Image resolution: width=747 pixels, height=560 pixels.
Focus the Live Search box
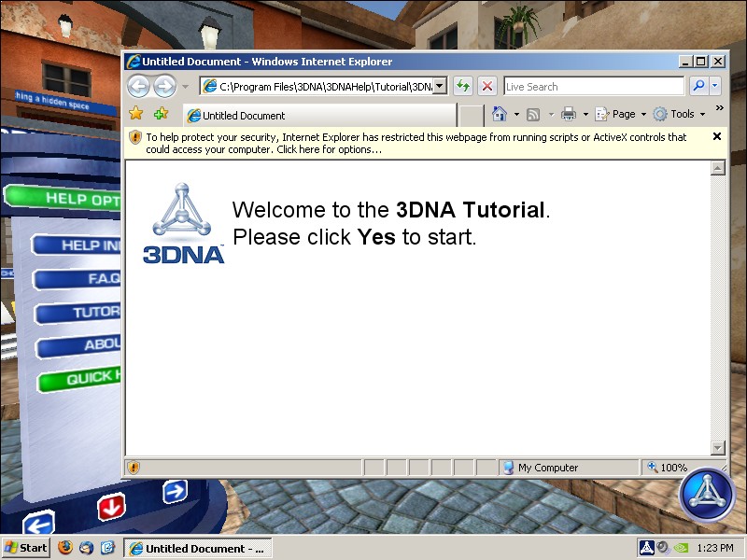(x=594, y=87)
